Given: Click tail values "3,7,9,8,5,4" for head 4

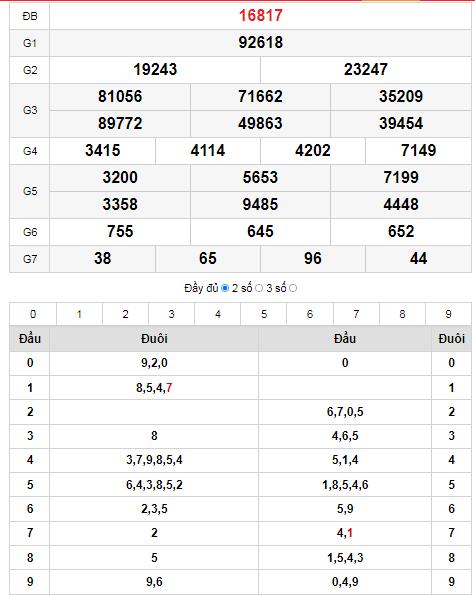Looking at the screenshot, I should tap(154, 460).
